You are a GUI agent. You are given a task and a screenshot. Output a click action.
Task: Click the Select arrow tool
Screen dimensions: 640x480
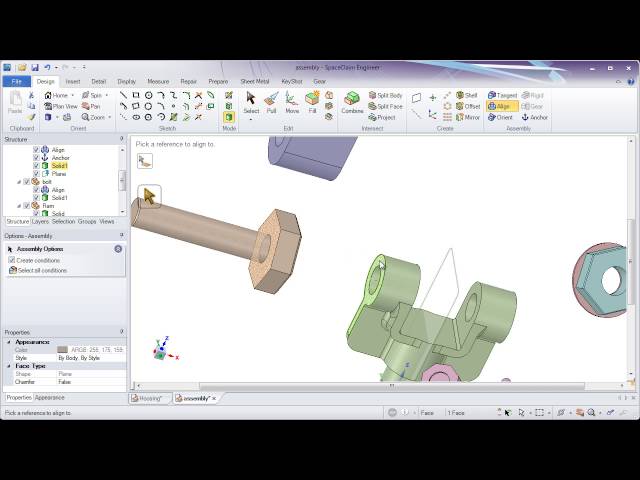tap(251, 102)
